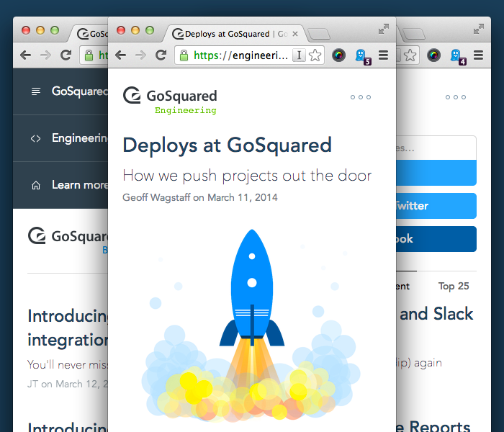Click GoSquared blog logo in left window

point(68,240)
